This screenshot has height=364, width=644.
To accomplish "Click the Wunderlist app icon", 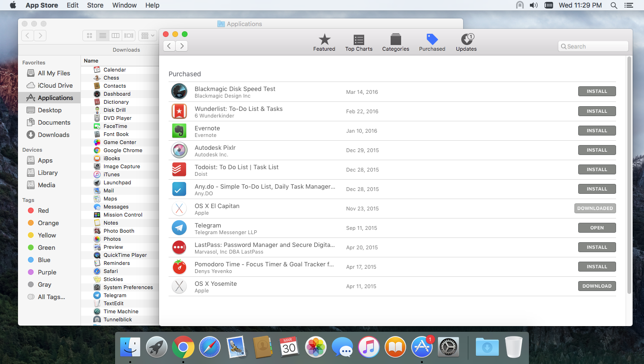I will click(179, 111).
